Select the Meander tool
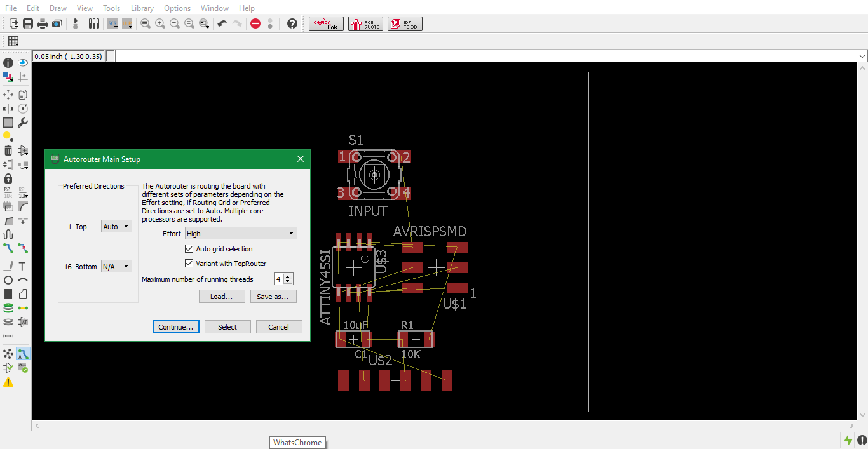Image resolution: width=868 pixels, height=449 pixels. [x=8, y=234]
